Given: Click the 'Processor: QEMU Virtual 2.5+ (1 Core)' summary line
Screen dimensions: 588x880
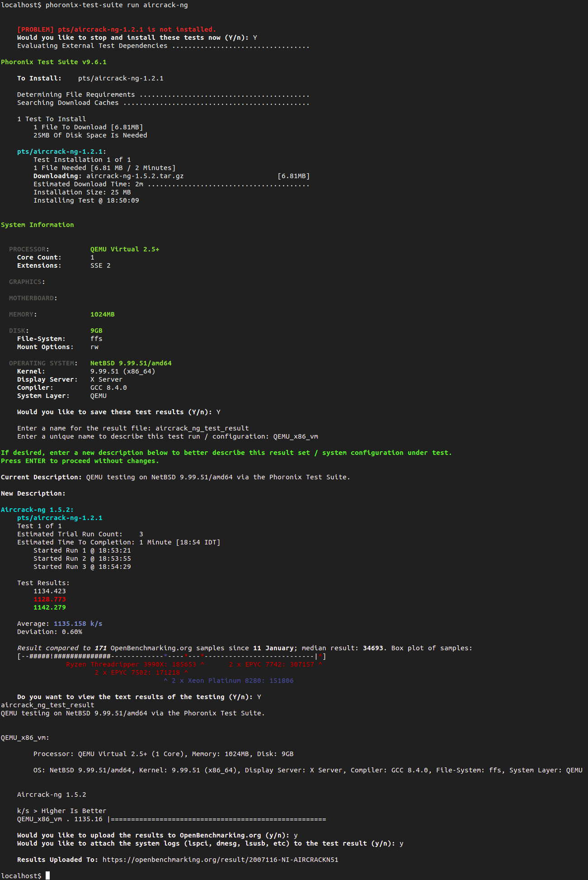Looking at the screenshot, I should (x=164, y=754).
